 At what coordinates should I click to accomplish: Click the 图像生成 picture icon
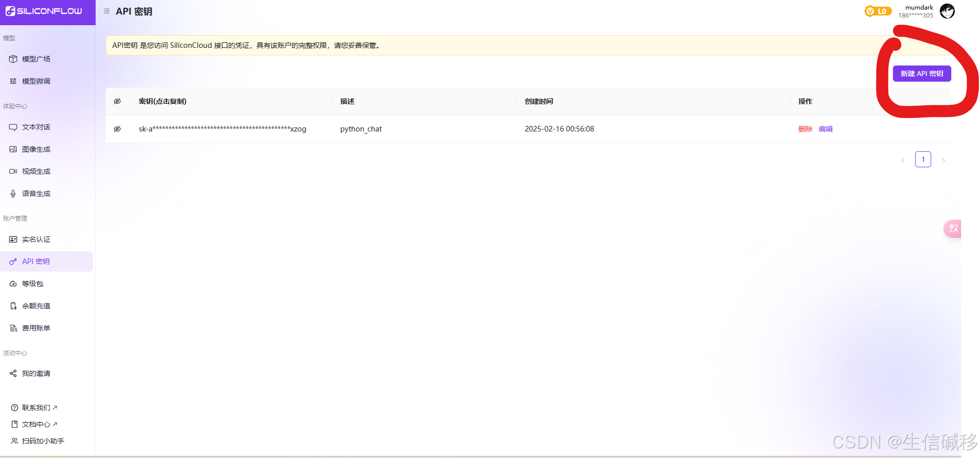tap(13, 149)
